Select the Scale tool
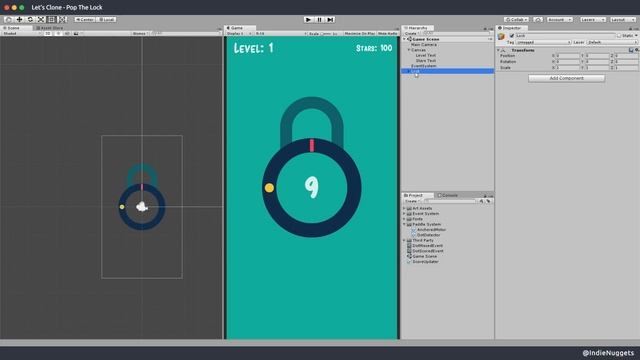The image size is (640, 360). coord(41,20)
